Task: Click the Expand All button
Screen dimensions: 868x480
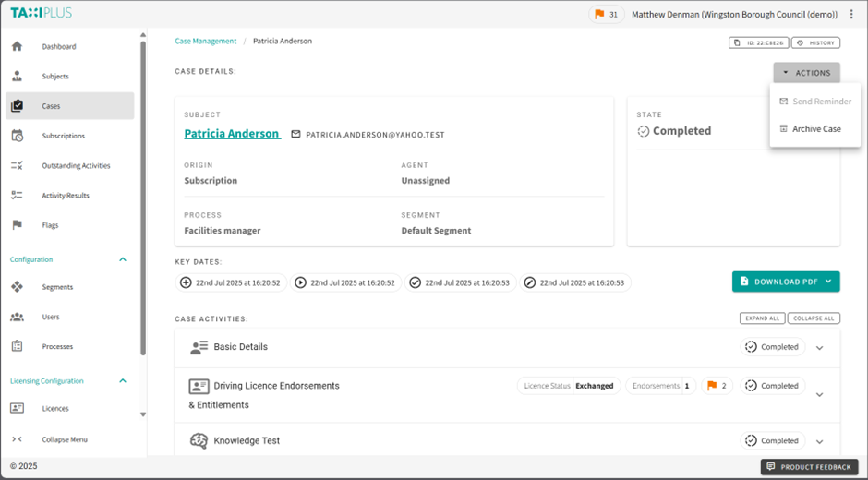Action: [x=762, y=318]
